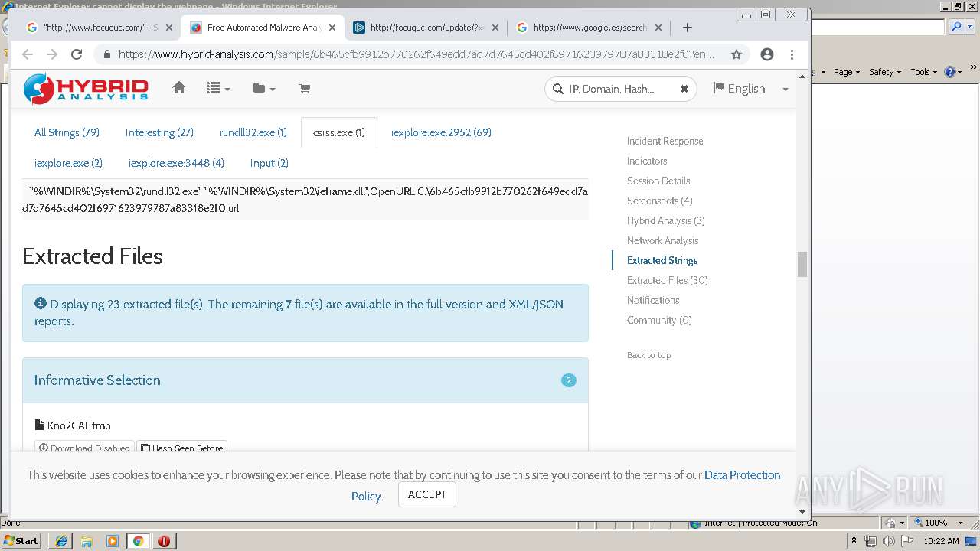Click the Hybrid Analysis logo
Screen dimensions: 980x551
(x=86, y=89)
